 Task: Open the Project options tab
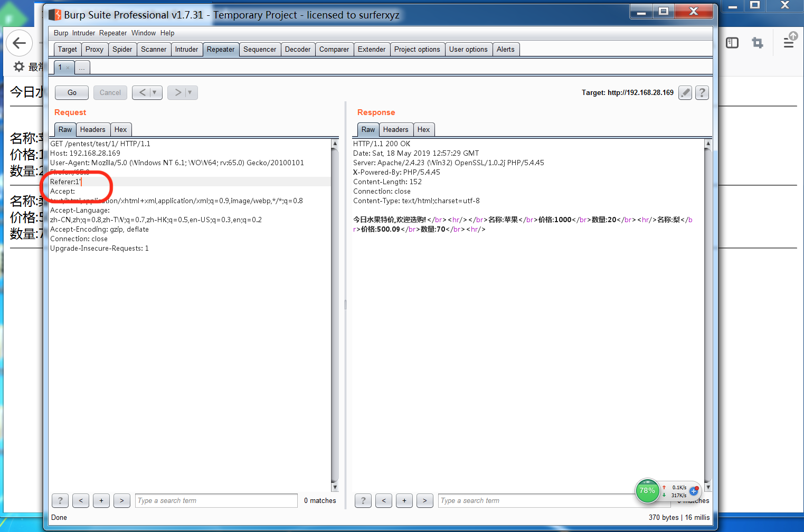[x=417, y=49]
